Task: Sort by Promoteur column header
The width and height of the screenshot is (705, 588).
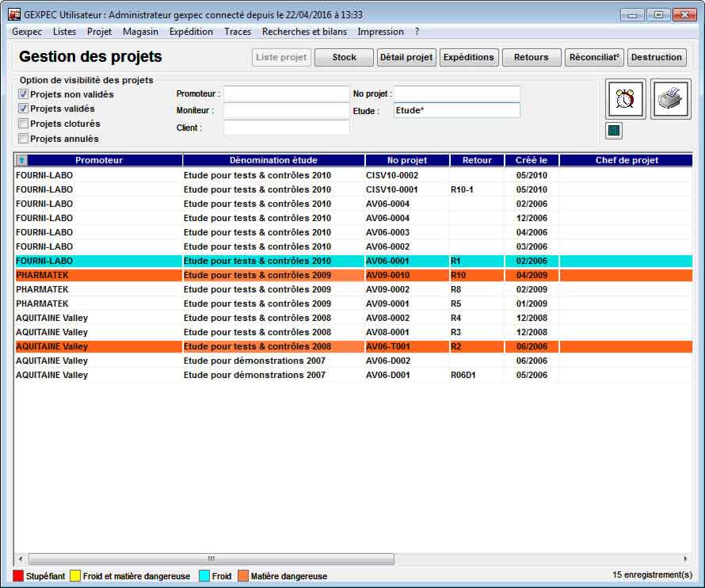Action: [99, 160]
